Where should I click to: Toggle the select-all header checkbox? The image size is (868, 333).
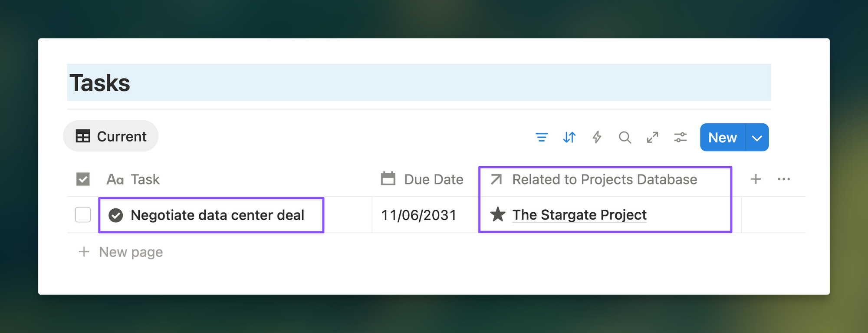point(83,179)
